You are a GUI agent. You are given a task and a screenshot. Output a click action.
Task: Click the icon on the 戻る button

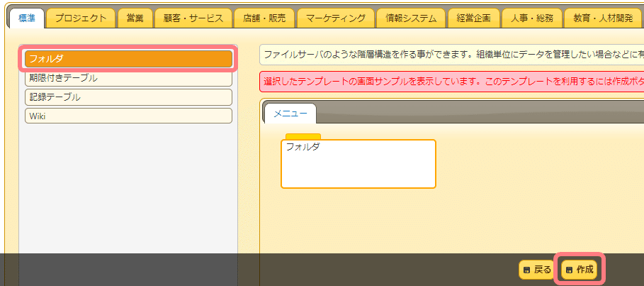(527, 270)
